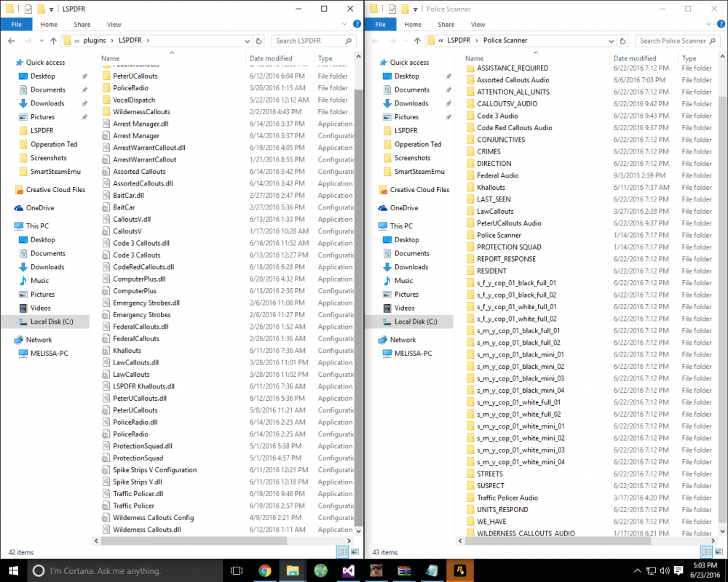
Task: Go up one level in Police Scanner window
Action: [x=417, y=41]
